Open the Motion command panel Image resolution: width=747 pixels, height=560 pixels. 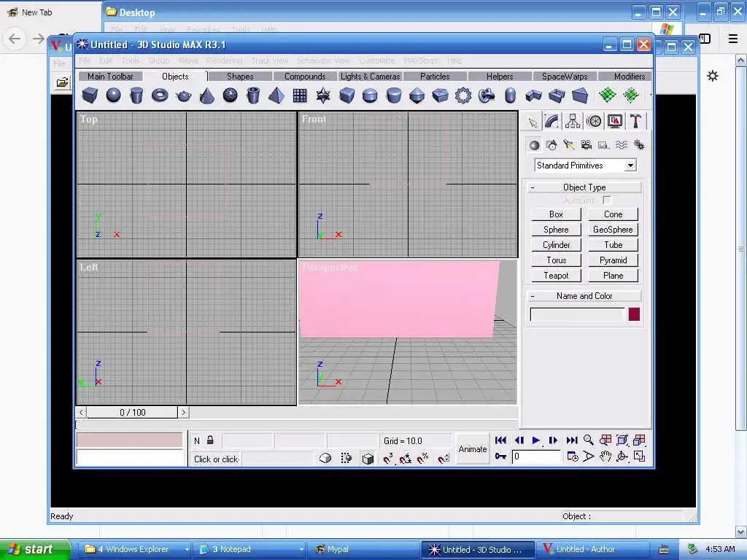[594, 121]
